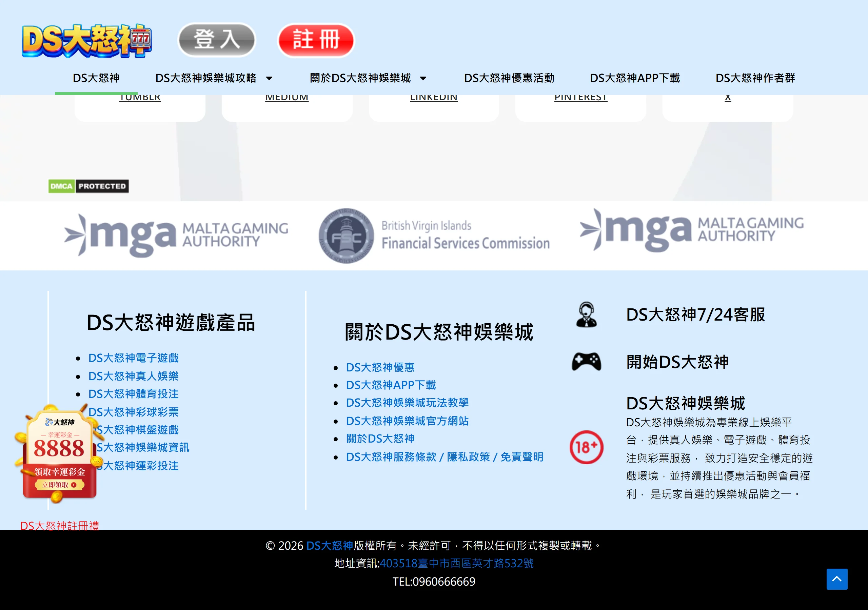Open the DS大怒神體育投注 link
This screenshot has height=610, width=868.
134,394
